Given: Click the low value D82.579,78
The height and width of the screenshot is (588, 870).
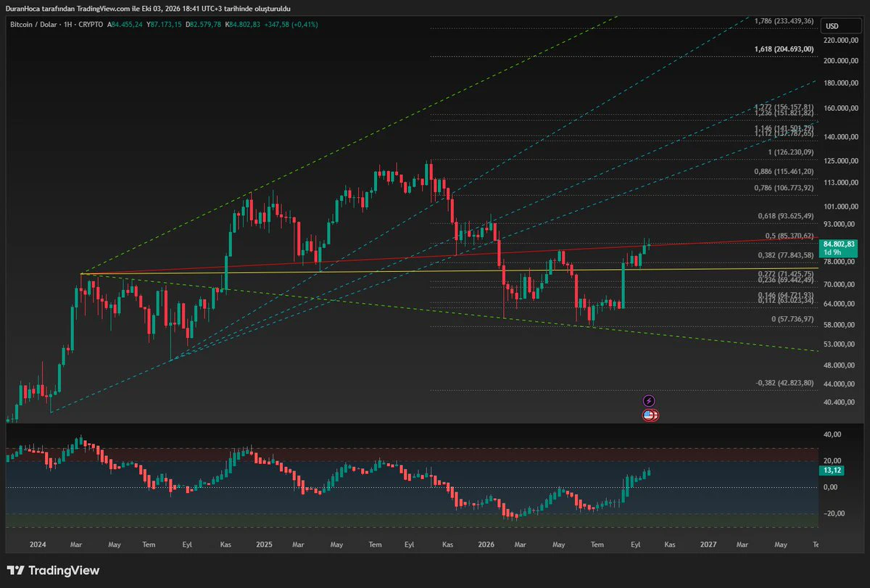Looking at the screenshot, I should [204, 25].
